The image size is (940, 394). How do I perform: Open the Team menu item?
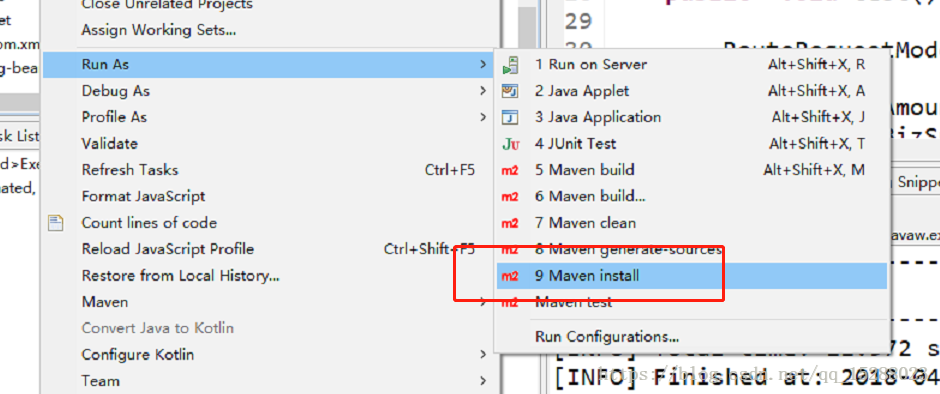(268, 381)
